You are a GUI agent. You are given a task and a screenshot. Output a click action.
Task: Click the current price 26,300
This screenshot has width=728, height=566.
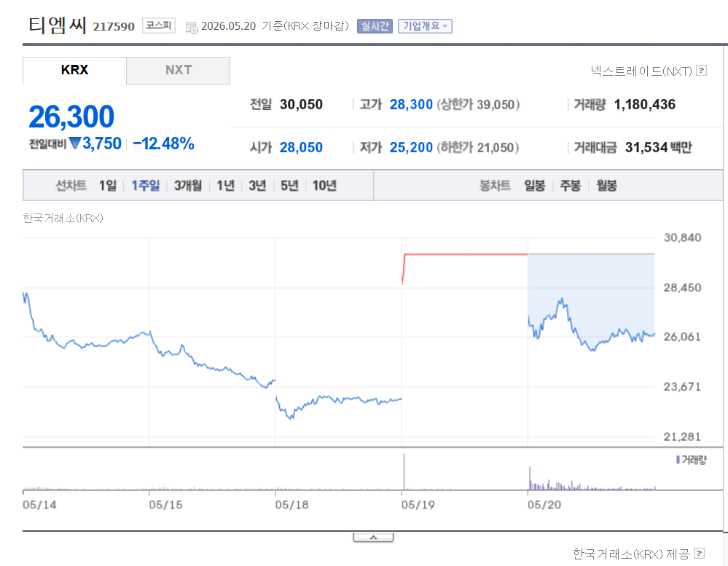pyautogui.click(x=71, y=116)
